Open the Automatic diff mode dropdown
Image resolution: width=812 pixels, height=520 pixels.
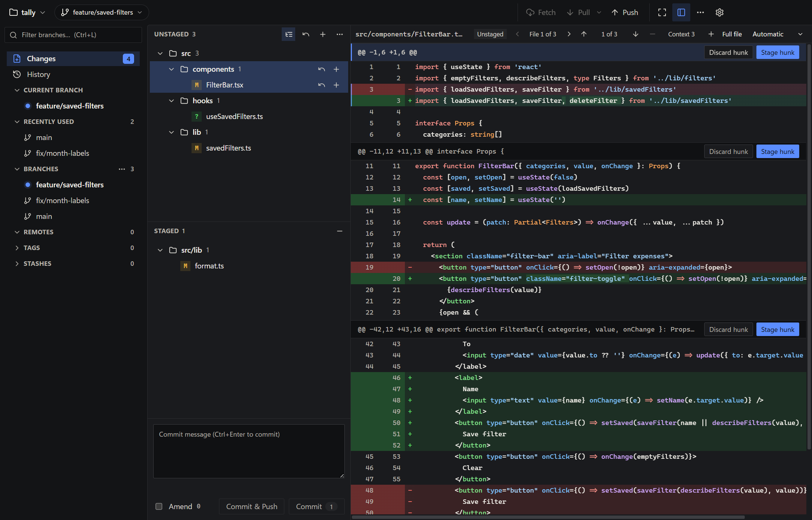(x=777, y=34)
